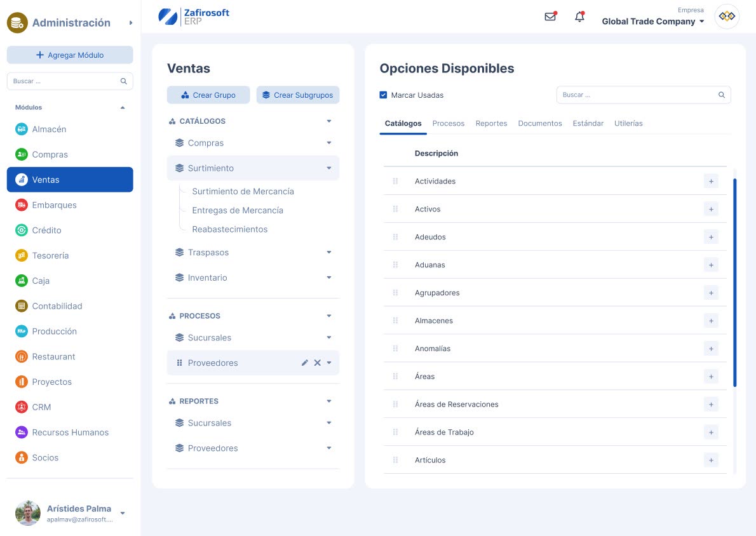Click the Contabilidad module icon
The width and height of the screenshot is (756, 536).
point(21,305)
